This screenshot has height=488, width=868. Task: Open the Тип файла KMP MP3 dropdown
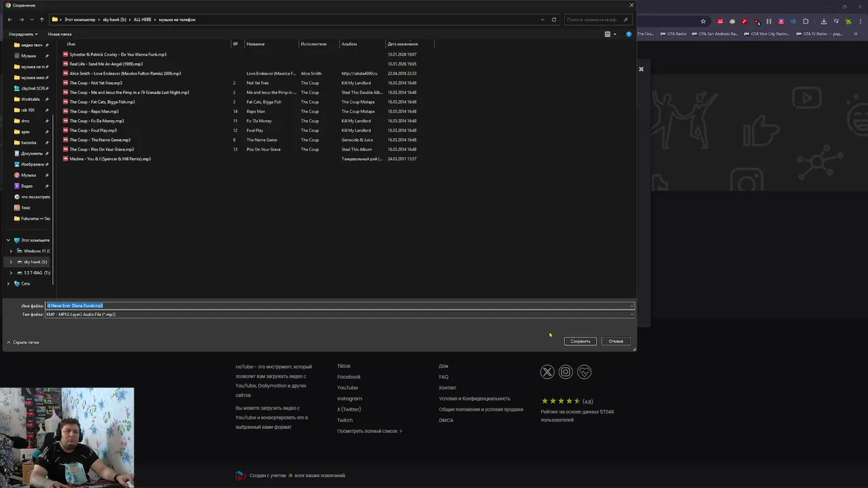pos(339,314)
